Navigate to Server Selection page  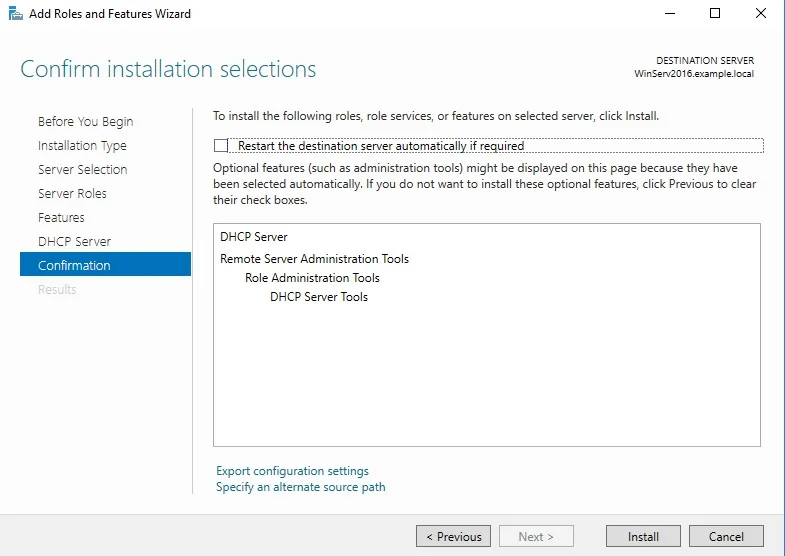pyautogui.click(x=82, y=170)
